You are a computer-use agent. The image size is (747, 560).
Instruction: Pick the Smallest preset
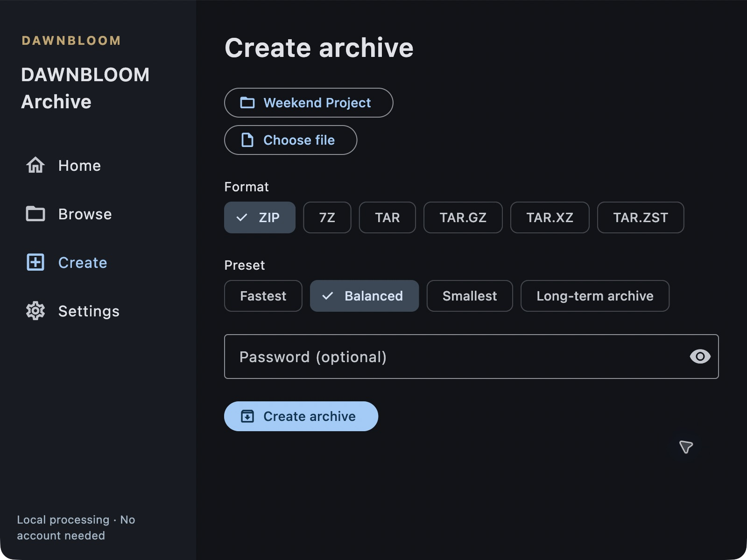[x=470, y=296]
